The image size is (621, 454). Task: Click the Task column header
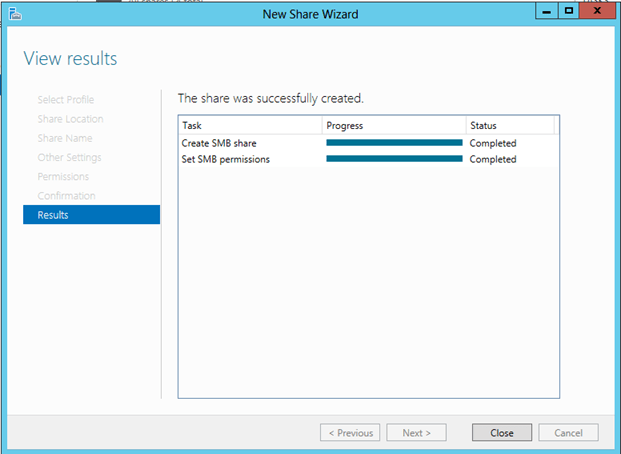pos(250,126)
